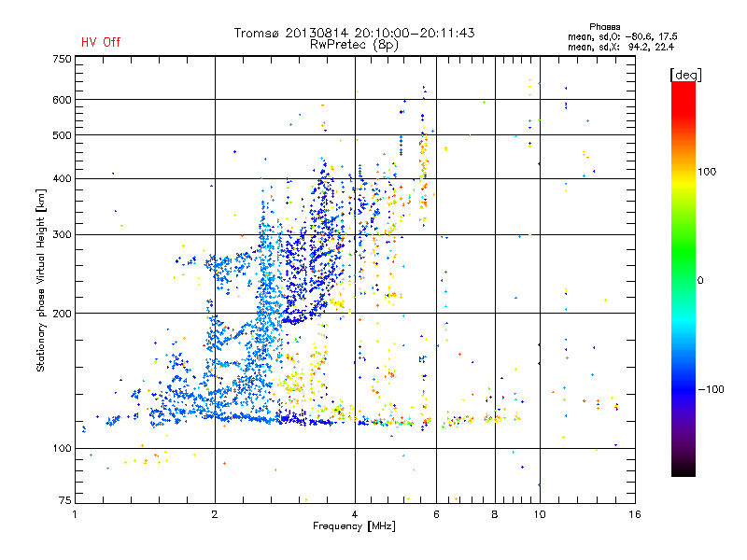The image size is (747, 560).
Task: Click the y-axis tick label '200'
Action: [x=62, y=314]
